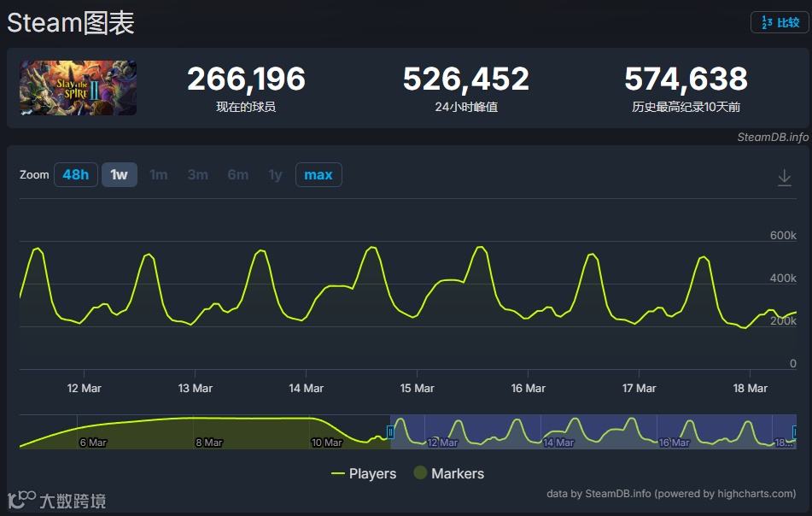Click the 200k y-axis label

(x=783, y=320)
